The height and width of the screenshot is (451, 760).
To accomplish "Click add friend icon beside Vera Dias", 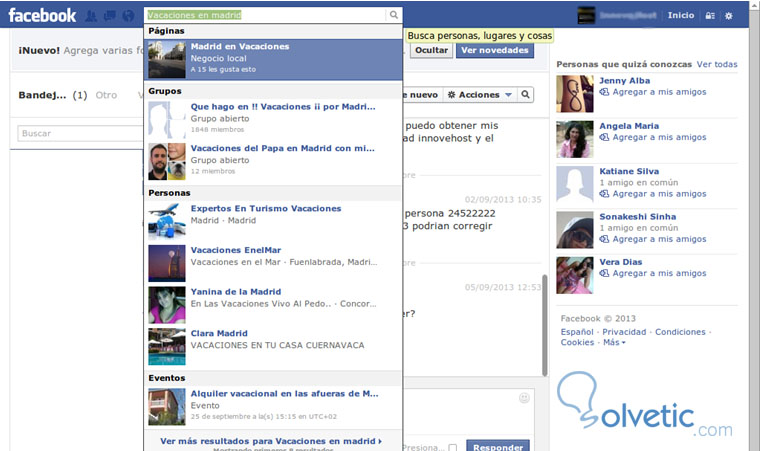I will [x=604, y=273].
